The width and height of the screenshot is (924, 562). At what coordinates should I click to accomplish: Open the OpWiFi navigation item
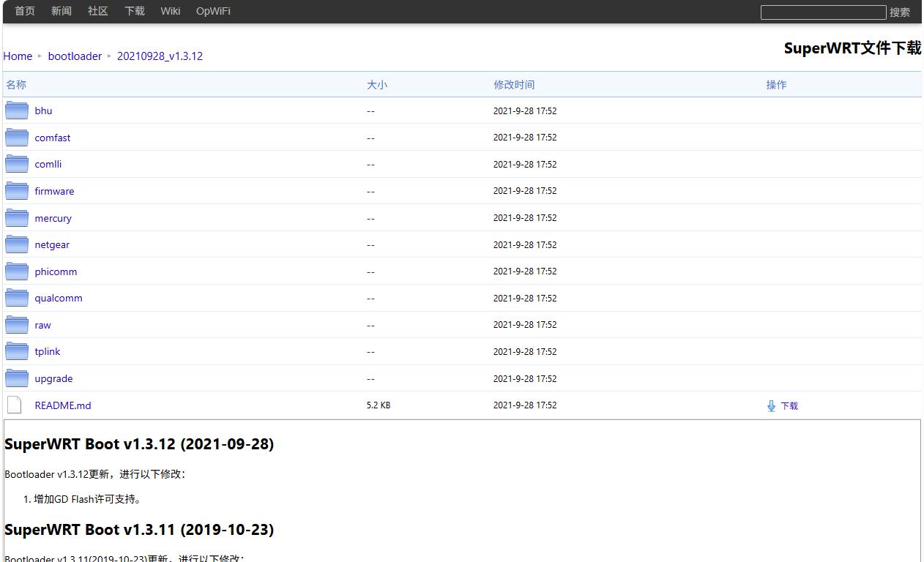click(x=213, y=11)
